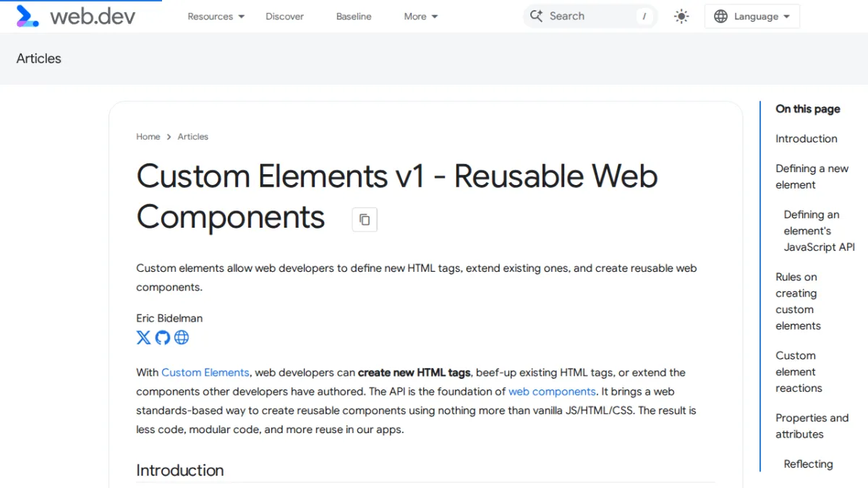Jump to Properties and attributes section

(812, 426)
